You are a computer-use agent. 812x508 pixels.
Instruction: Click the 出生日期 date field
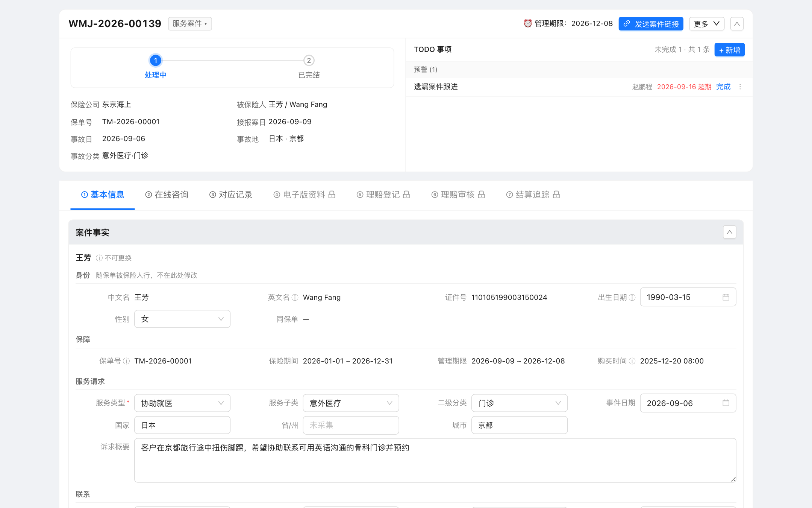click(688, 297)
